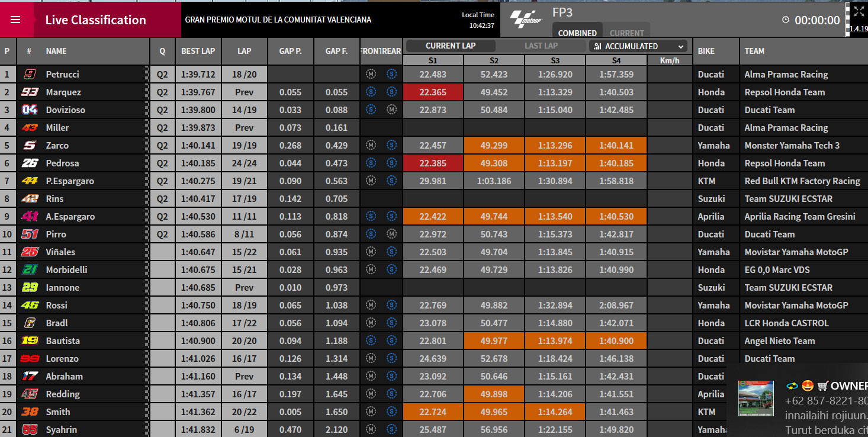Click Rossi's number 46 badge
The image size is (868, 437).
pos(30,305)
